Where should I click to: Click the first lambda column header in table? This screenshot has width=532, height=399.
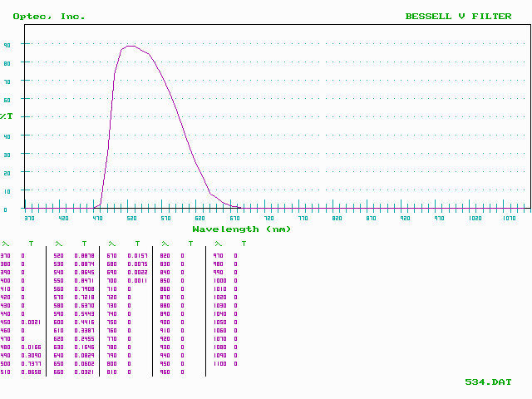[5, 244]
